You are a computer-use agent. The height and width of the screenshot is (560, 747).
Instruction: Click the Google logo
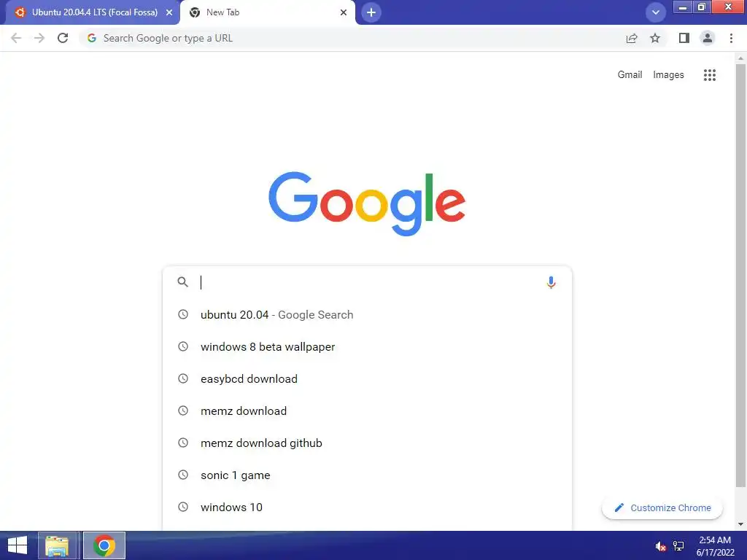click(367, 203)
